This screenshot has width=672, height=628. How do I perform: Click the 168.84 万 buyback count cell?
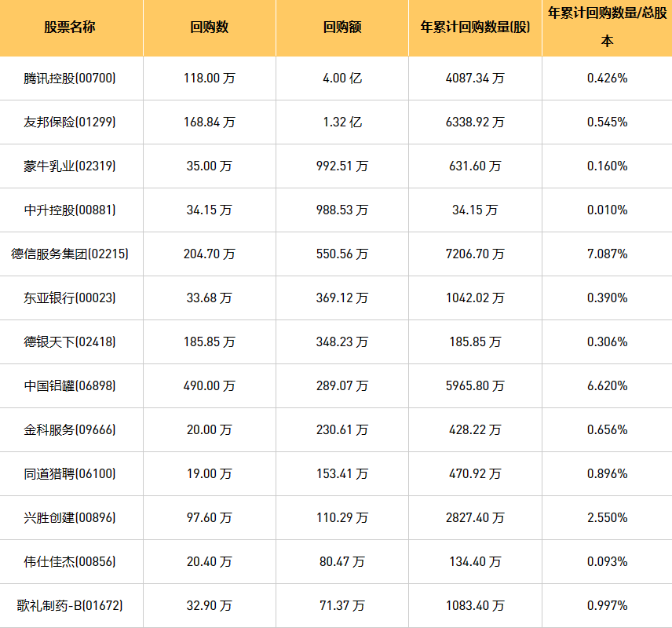pyautogui.click(x=209, y=122)
